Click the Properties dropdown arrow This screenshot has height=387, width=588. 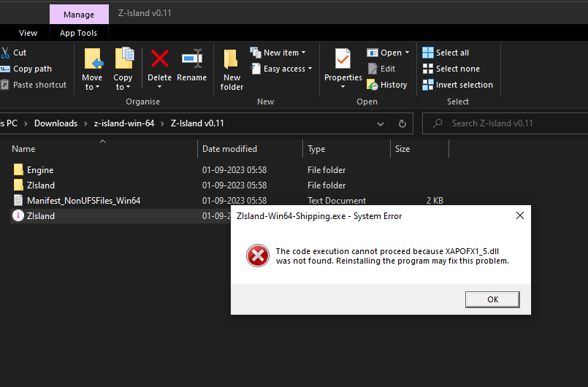(343, 87)
